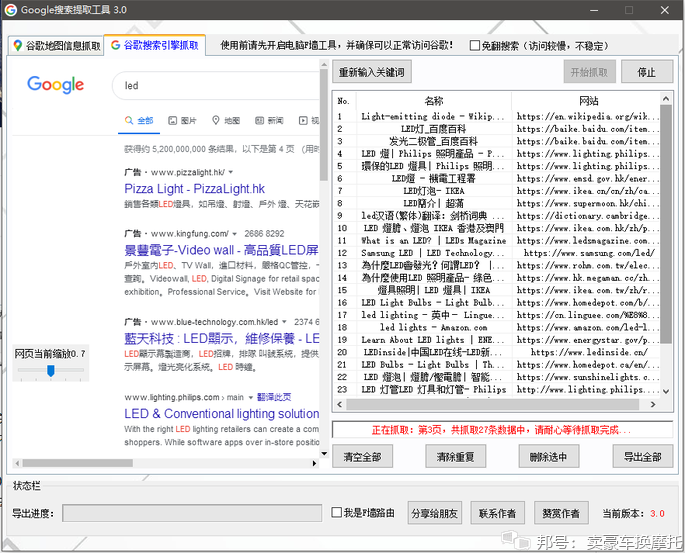Enable 免翻搜索 checkbox
This screenshot has width=685, height=553.
(474, 46)
